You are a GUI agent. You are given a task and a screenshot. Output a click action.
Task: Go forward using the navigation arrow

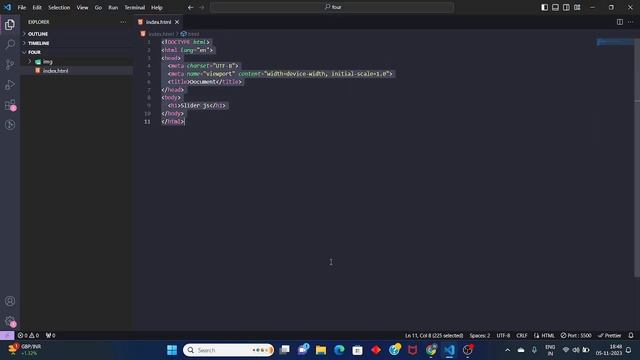[202, 7]
